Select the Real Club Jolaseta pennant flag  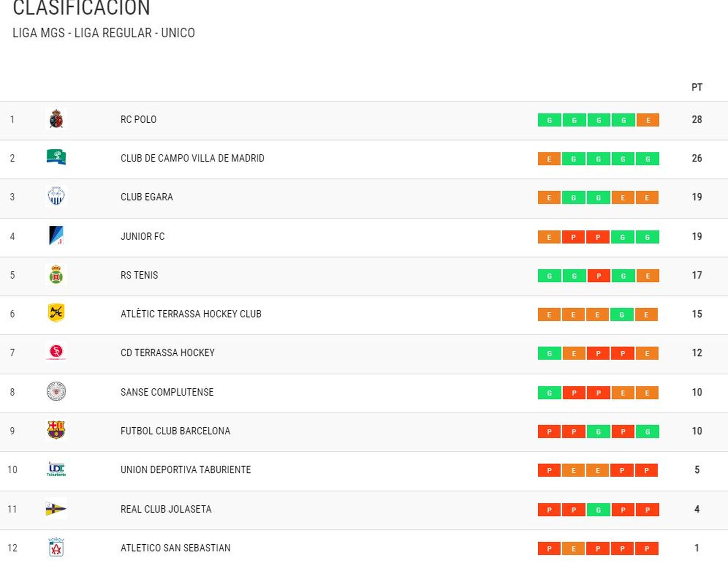[x=56, y=509]
